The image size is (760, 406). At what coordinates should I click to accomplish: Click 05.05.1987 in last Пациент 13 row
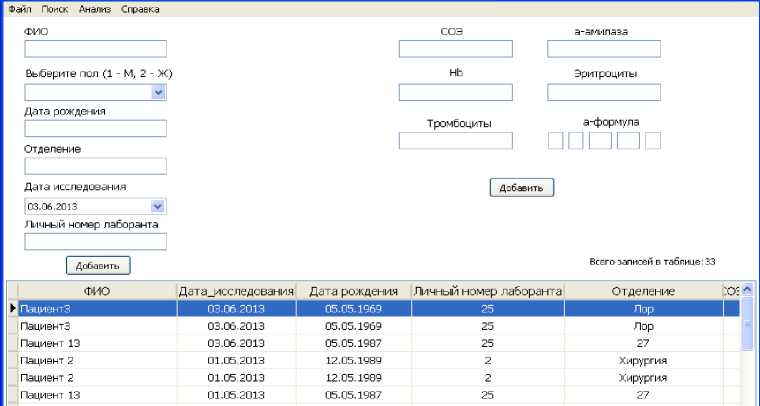tap(353, 395)
